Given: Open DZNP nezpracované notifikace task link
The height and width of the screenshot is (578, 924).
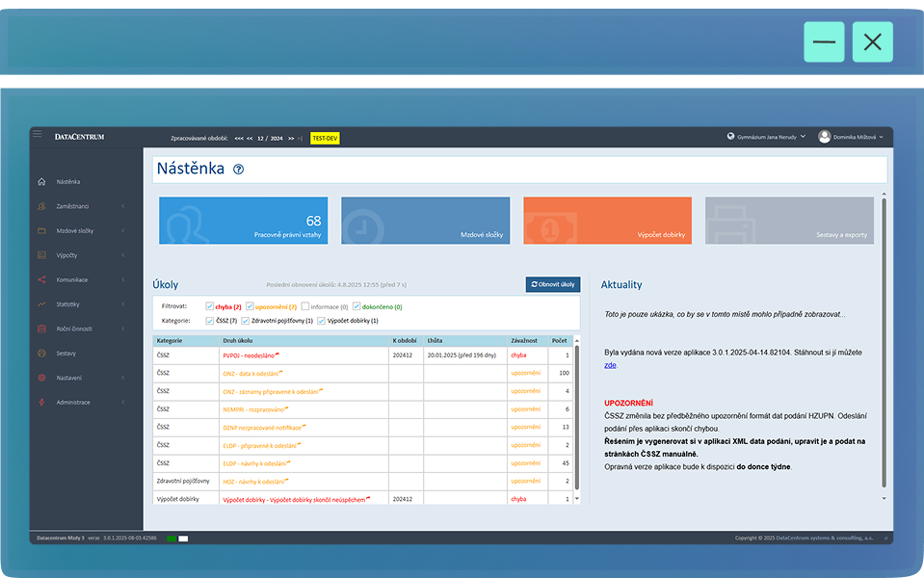Looking at the screenshot, I should coord(262,427).
